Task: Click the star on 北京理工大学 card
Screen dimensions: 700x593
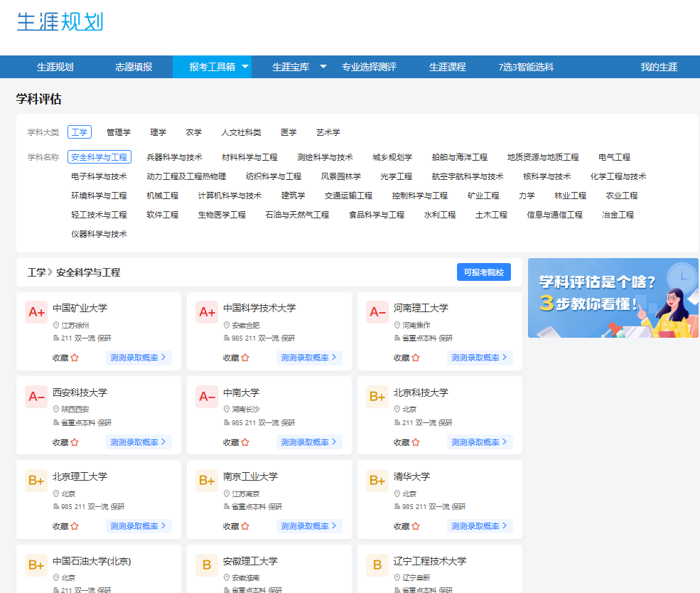Action: click(75, 526)
